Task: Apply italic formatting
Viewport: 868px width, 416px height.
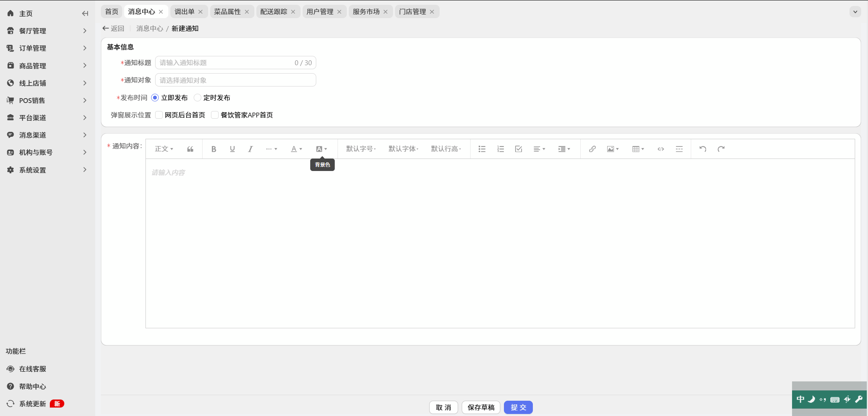Action: click(x=250, y=149)
